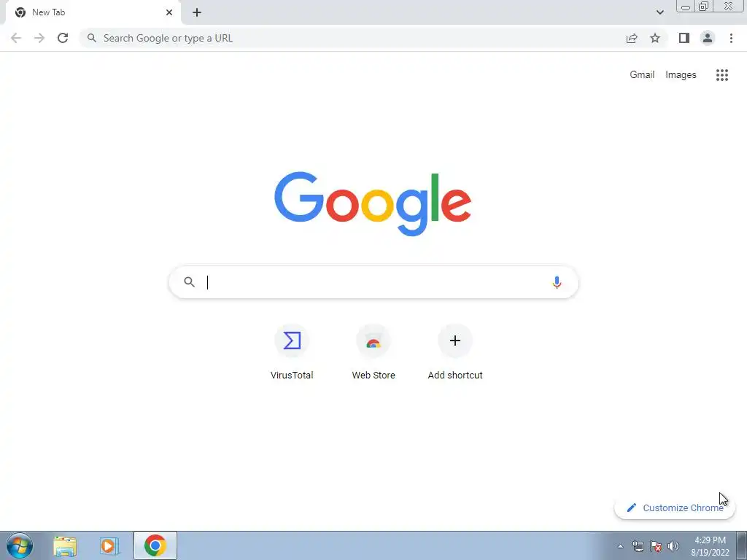Minimize the Chrome window
This screenshot has width=747, height=560.
[686, 6]
